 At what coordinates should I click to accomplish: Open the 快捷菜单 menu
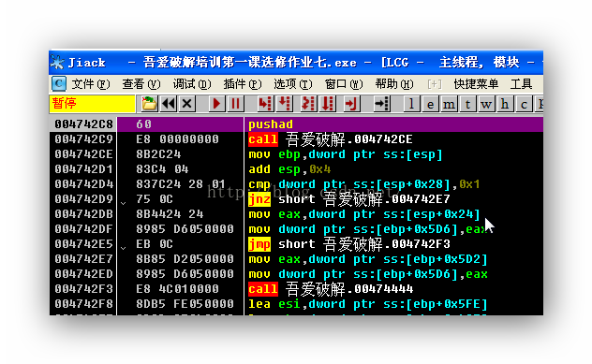click(476, 83)
